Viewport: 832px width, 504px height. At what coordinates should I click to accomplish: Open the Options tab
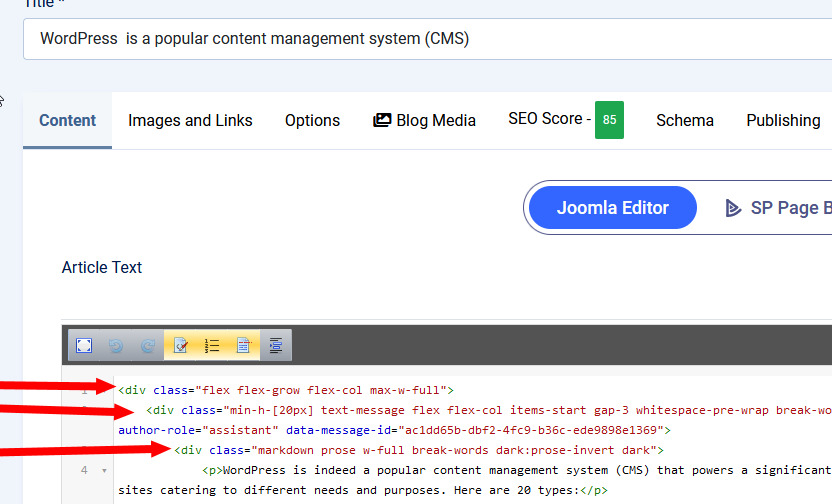(312, 120)
